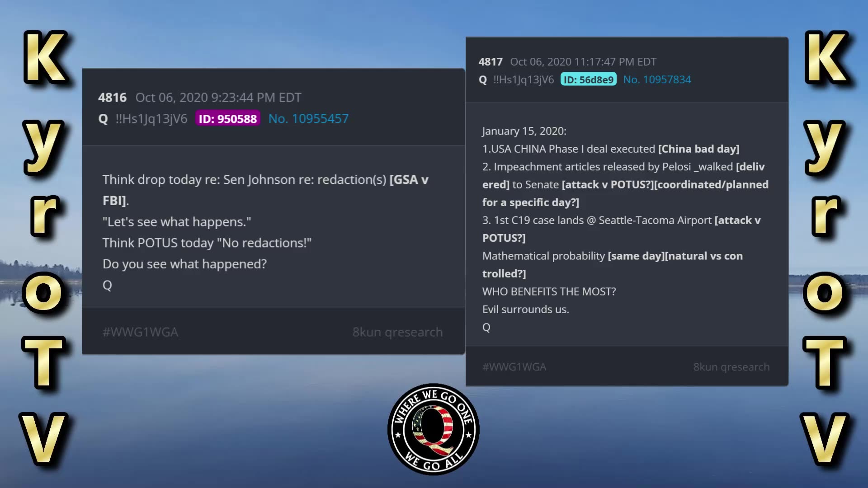Click the Q name in post 4817
This screenshot has width=868, height=488.
(x=483, y=80)
